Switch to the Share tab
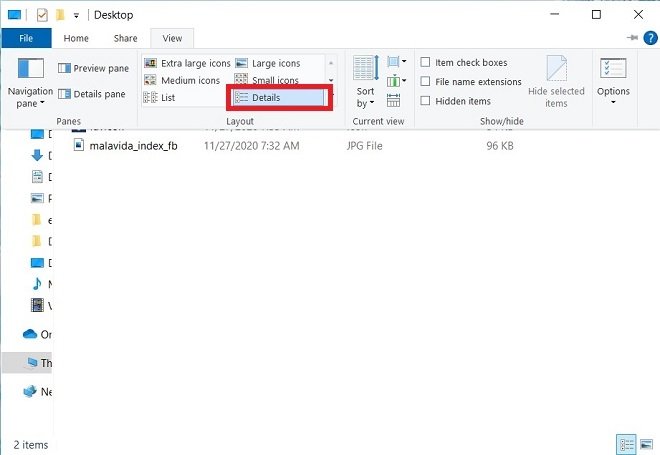 [125, 38]
